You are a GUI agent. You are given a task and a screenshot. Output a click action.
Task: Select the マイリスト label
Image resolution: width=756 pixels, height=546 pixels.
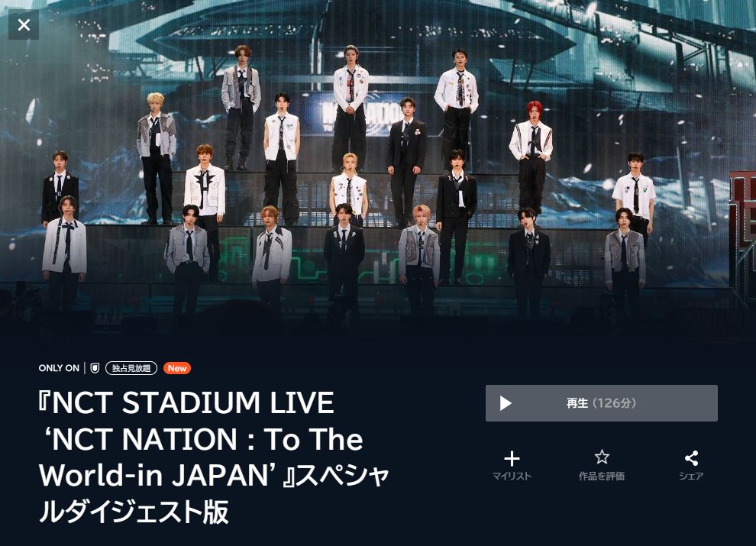[512, 476]
